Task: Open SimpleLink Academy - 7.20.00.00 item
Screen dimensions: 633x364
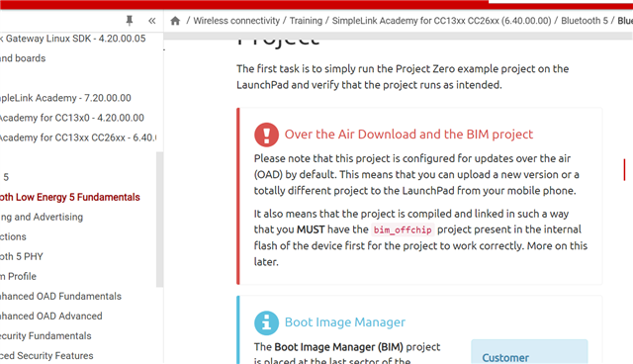Action: tap(65, 98)
